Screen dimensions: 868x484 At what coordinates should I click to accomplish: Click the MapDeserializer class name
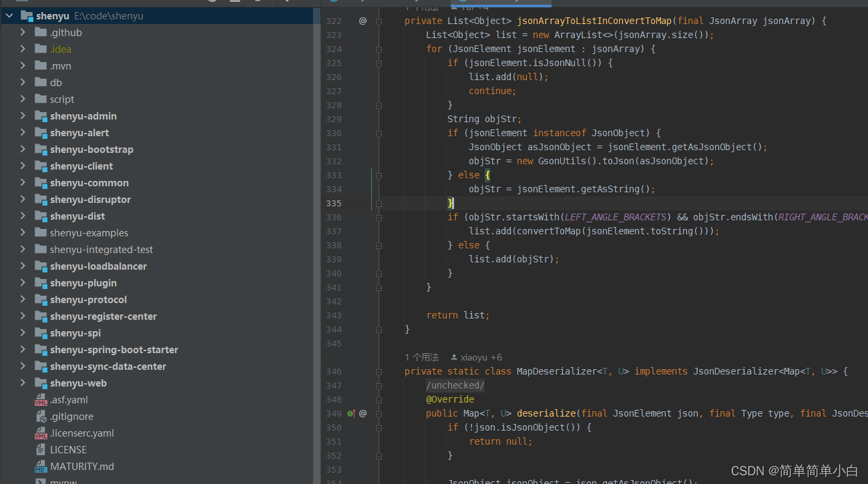(x=557, y=371)
